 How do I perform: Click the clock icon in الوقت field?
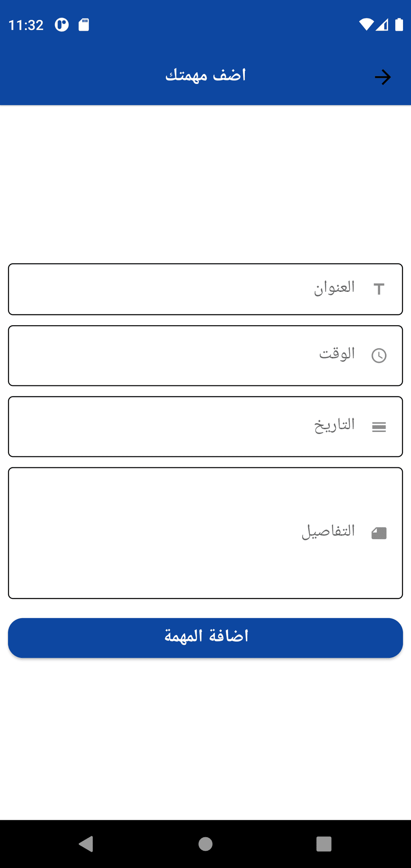point(379,356)
